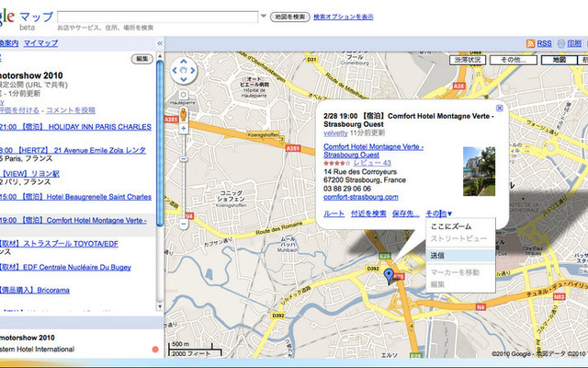Open the レビュー 43 reviews link

point(372,163)
